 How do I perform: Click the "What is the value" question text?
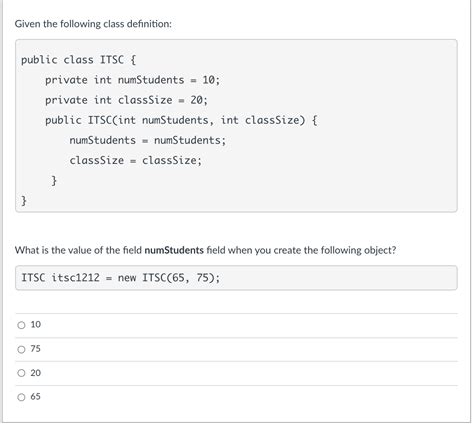206,250
